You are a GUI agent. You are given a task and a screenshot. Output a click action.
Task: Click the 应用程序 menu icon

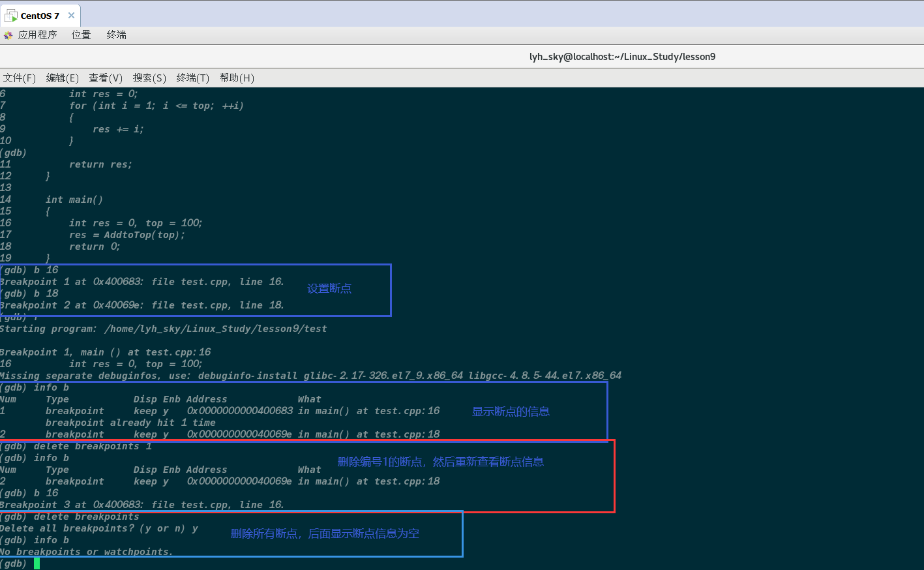(8, 35)
